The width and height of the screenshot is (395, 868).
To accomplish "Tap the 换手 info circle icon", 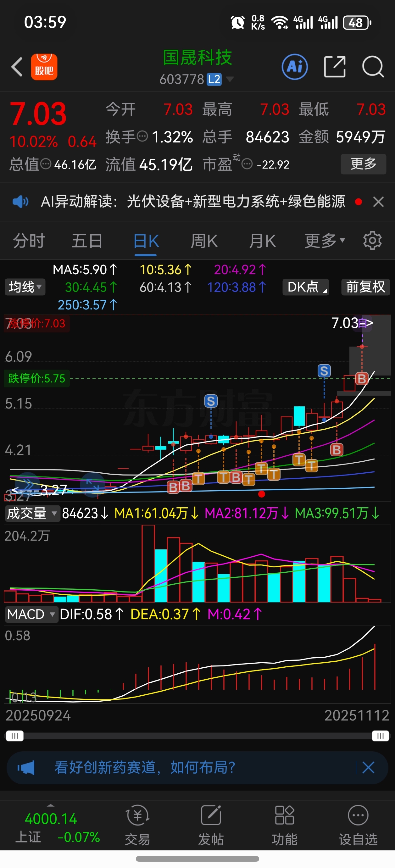I will coord(142,136).
